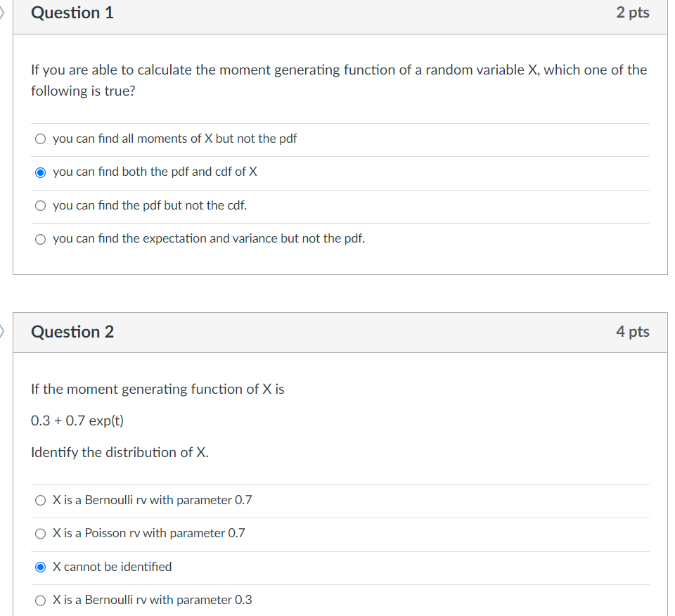Screen dimensions: 675x616
Task: Select "X is a Bernoulli rv with parameter 0.7"
Action: [40, 500]
